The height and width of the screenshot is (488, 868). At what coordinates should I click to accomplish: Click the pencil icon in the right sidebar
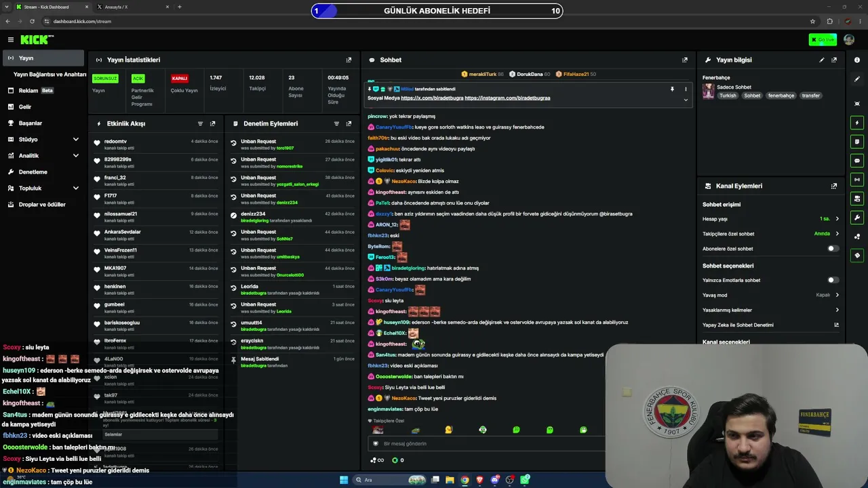(x=857, y=79)
